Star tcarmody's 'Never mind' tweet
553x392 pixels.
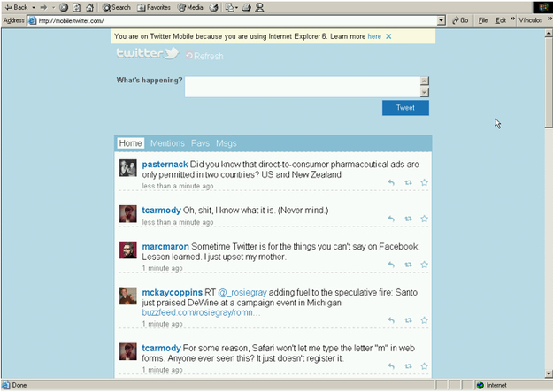click(425, 219)
